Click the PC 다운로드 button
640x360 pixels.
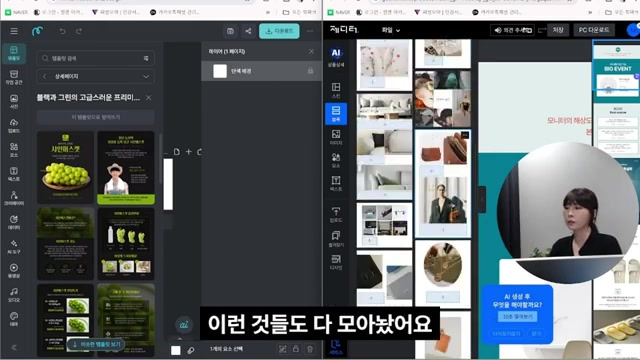(x=594, y=30)
